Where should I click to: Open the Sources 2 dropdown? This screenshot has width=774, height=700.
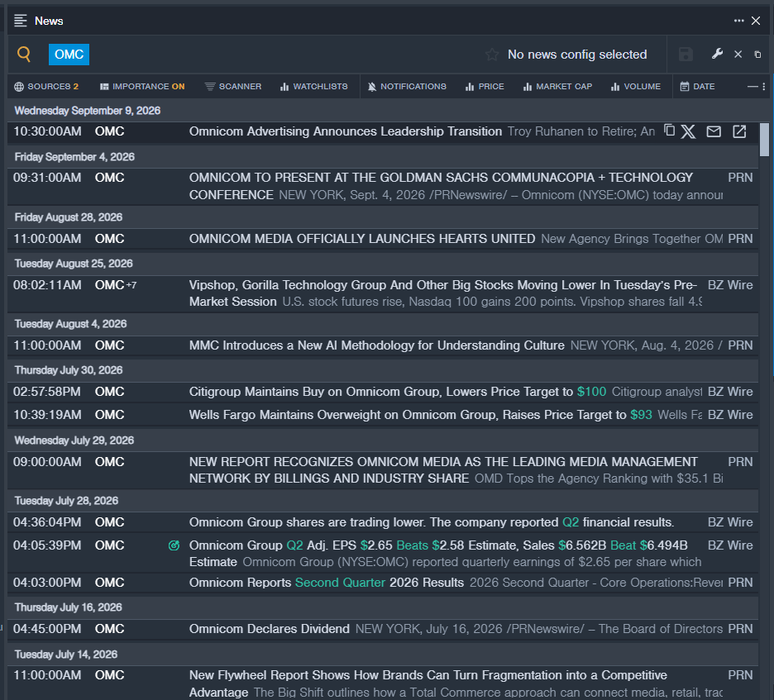click(x=46, y=86)
